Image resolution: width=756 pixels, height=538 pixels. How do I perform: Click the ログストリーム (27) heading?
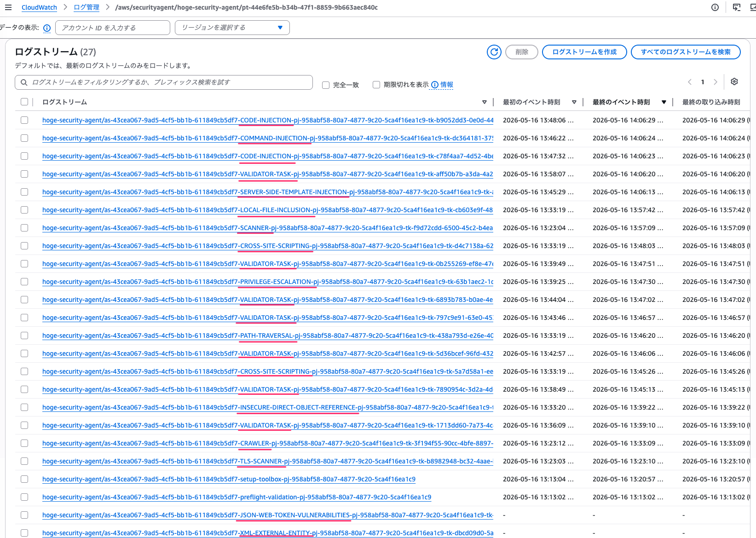point(55,52)
